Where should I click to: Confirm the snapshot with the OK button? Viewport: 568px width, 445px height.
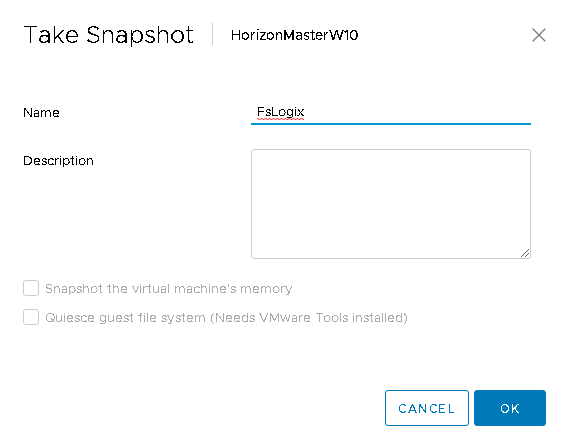[510, 408]
